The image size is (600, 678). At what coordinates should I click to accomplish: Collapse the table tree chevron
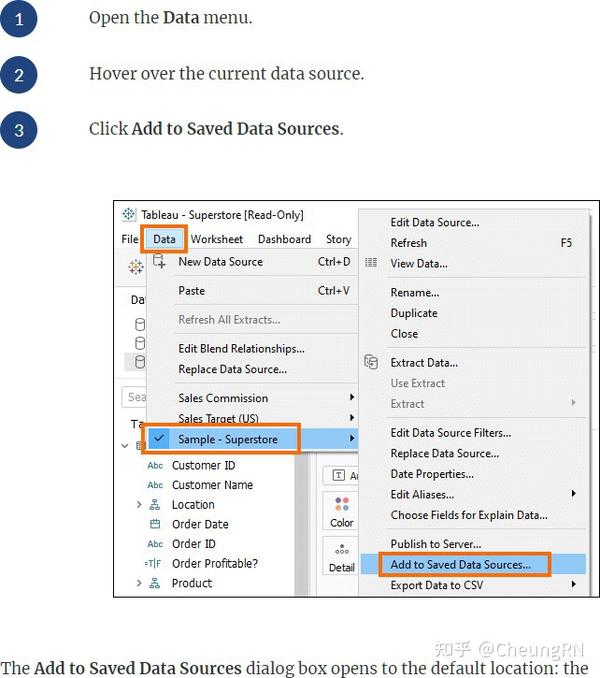[124, 445]
